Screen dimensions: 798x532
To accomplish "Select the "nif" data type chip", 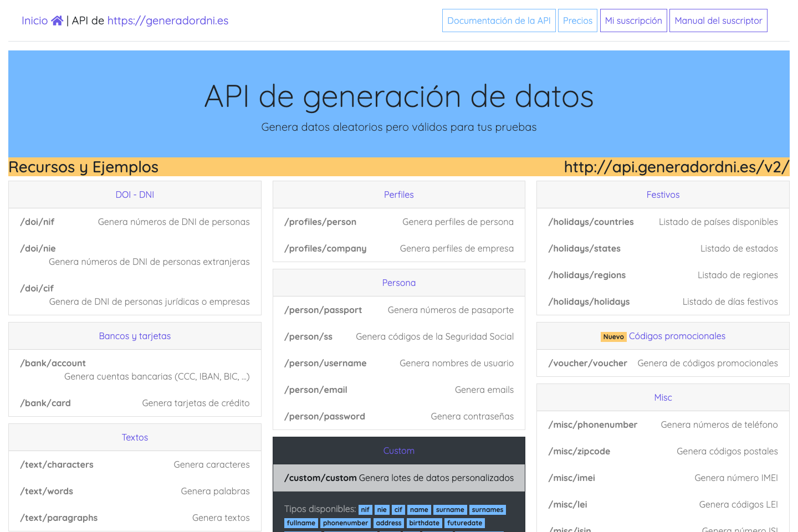I will (x=365, y=509).
